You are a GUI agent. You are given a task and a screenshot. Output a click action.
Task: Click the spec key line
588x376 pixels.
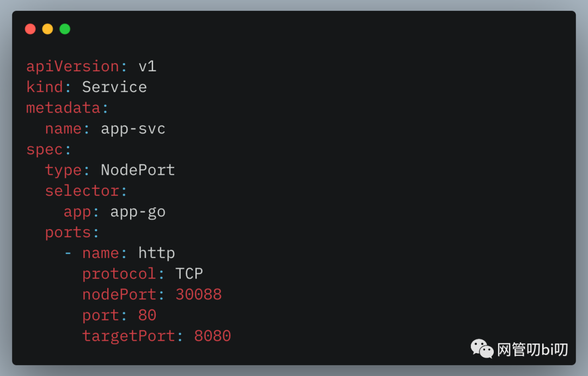point(48,150)
